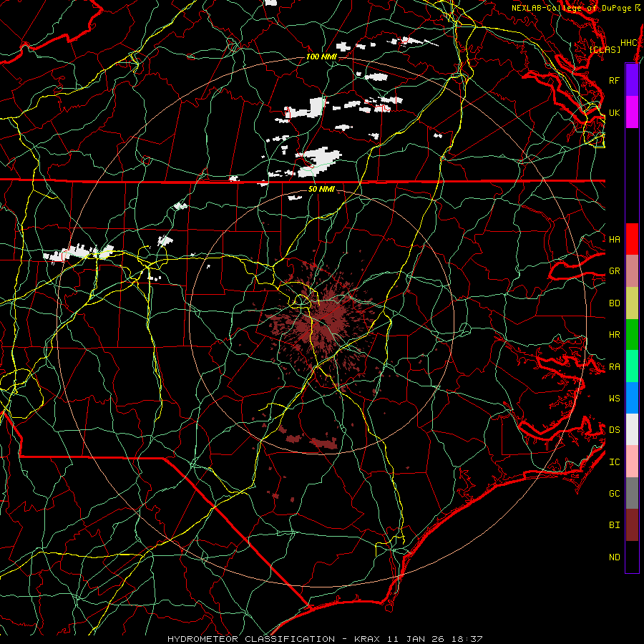Screen dimensions: 644x644
Task: Click the IC legend label
Action: (615, 462)
